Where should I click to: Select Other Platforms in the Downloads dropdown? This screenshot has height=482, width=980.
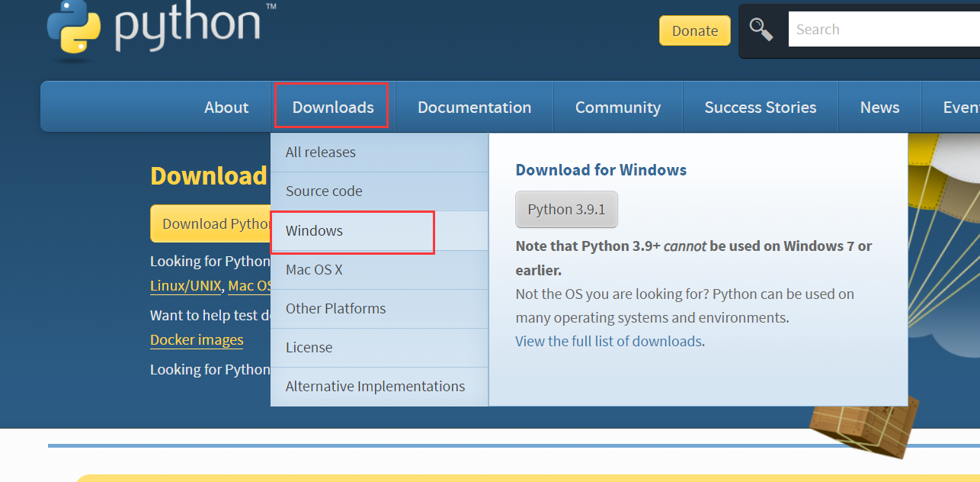[x=380, y=309]
